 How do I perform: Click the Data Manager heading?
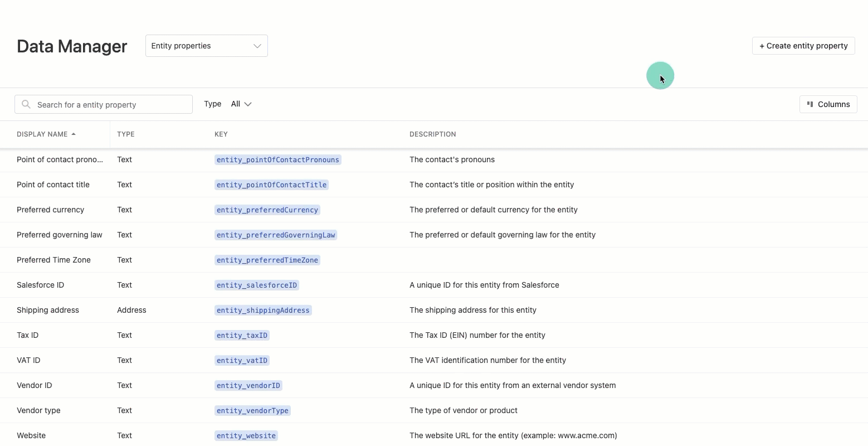click(x=72, y=46)
